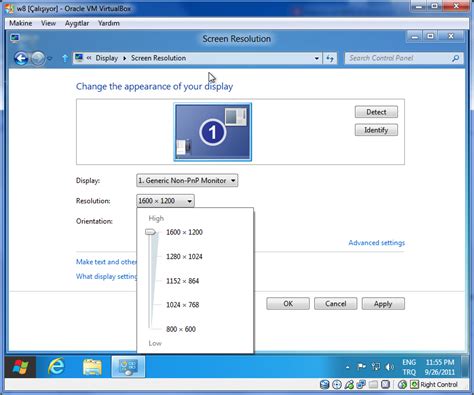Click Display in the breadcrumb
This screenshot has width=474, height=395.
[107, 58]
